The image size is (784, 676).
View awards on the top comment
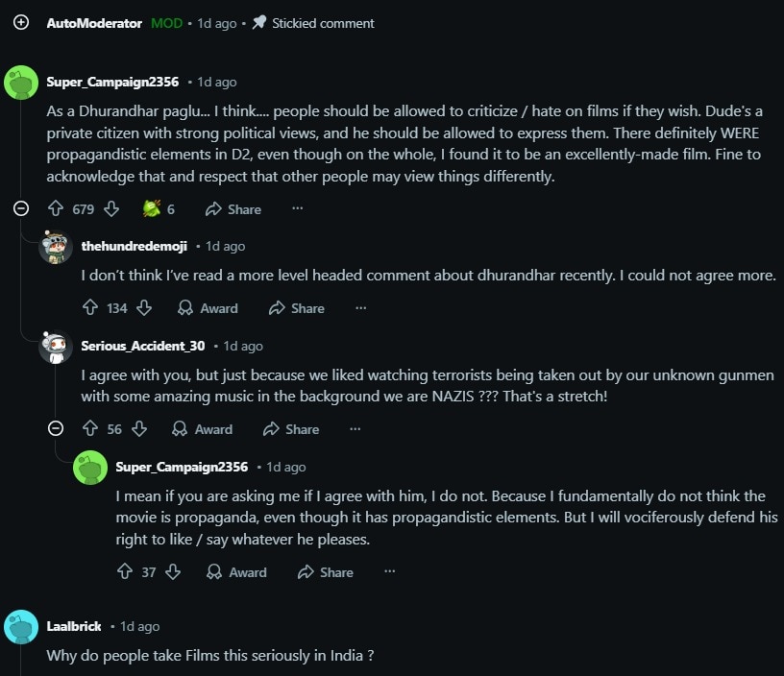[158, 208]
